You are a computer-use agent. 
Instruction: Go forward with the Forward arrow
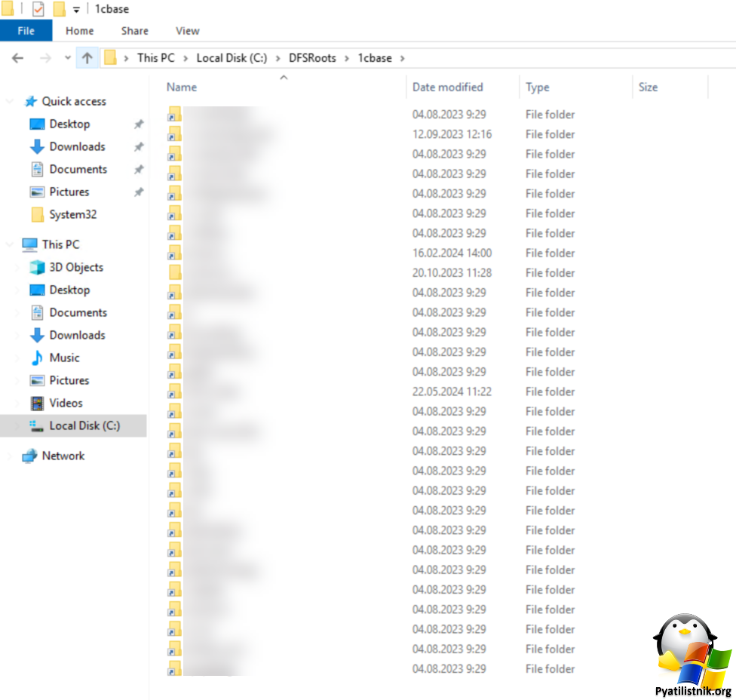coord(45,58)
